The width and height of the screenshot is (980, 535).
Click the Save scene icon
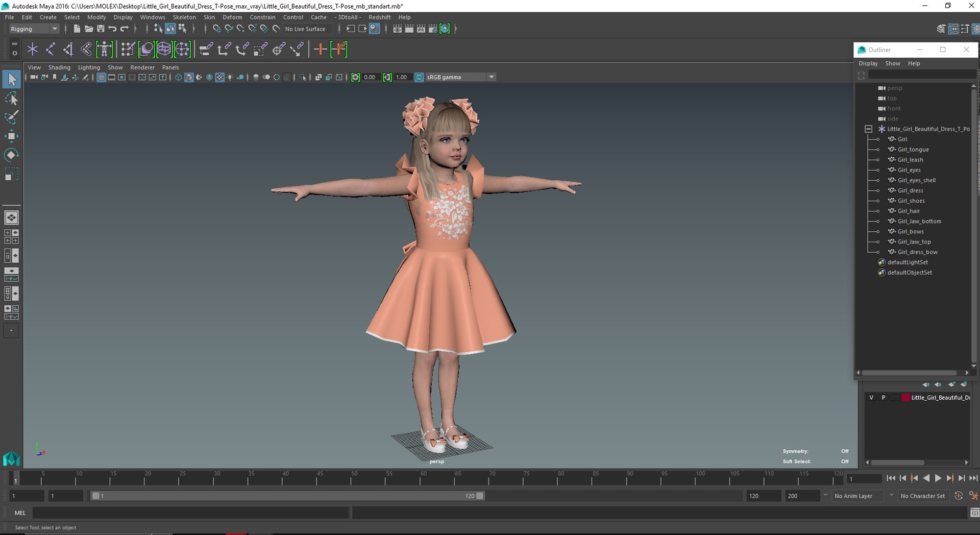pos(101,29)
